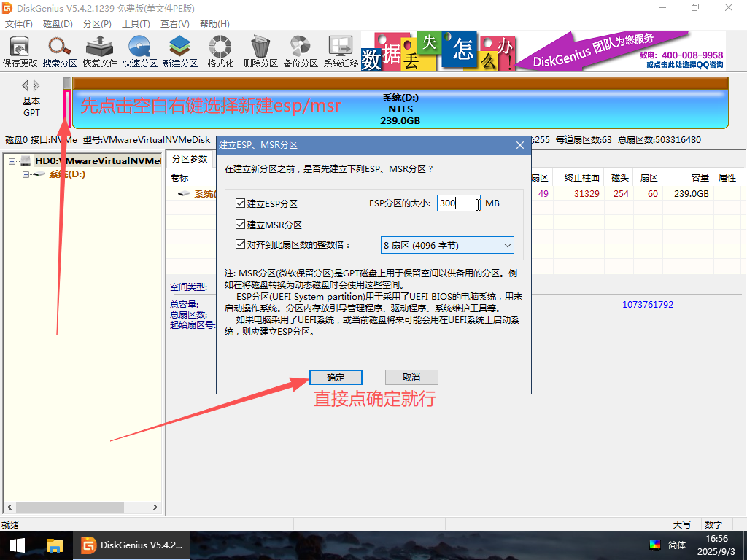The image size is (747, 560).
Task: Open the sector alignment size dropdown
Action: click(507, 244)
